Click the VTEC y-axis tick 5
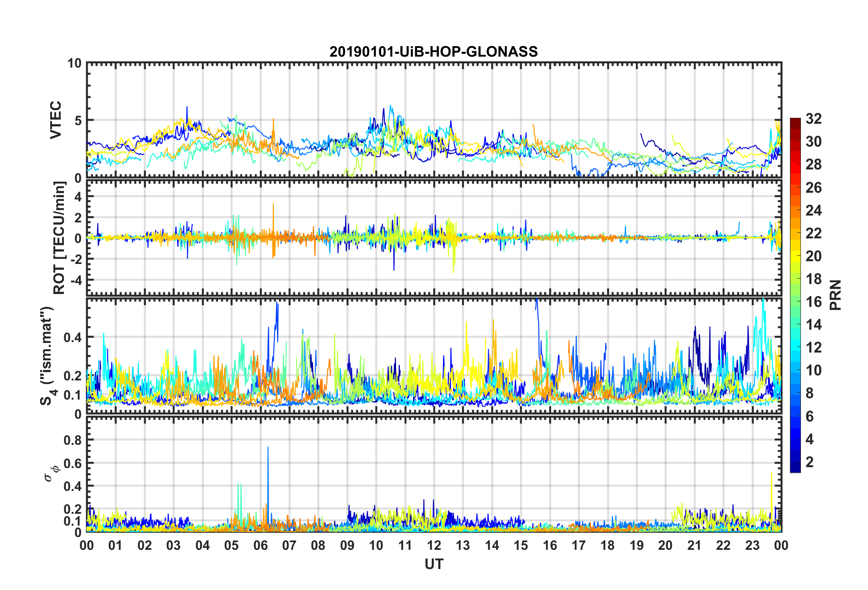868x590 pixels. [78, 121]
